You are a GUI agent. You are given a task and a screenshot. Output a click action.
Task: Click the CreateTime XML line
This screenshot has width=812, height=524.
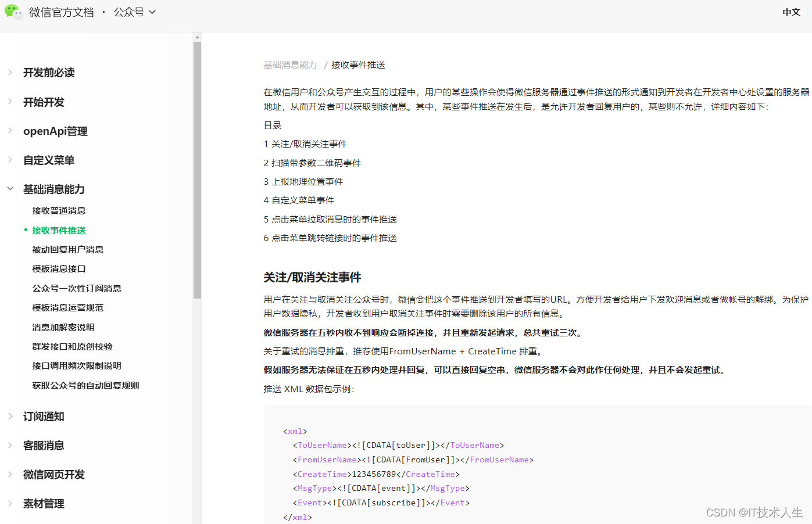tap(376, 475)
